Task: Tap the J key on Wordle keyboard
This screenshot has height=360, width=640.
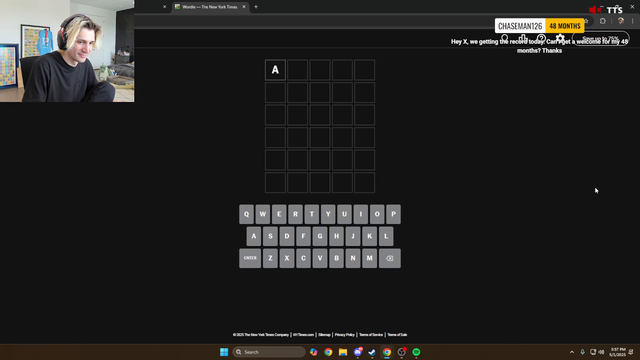Action: coord(353,236)
